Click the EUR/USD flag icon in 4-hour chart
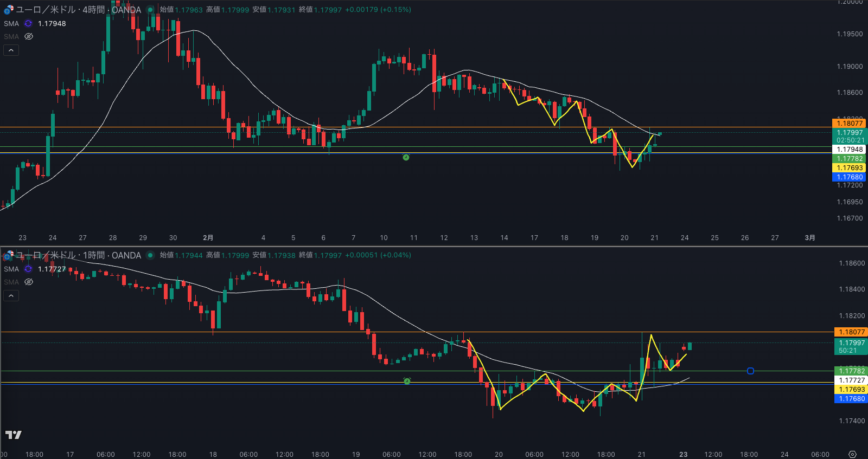 [9, 10]
